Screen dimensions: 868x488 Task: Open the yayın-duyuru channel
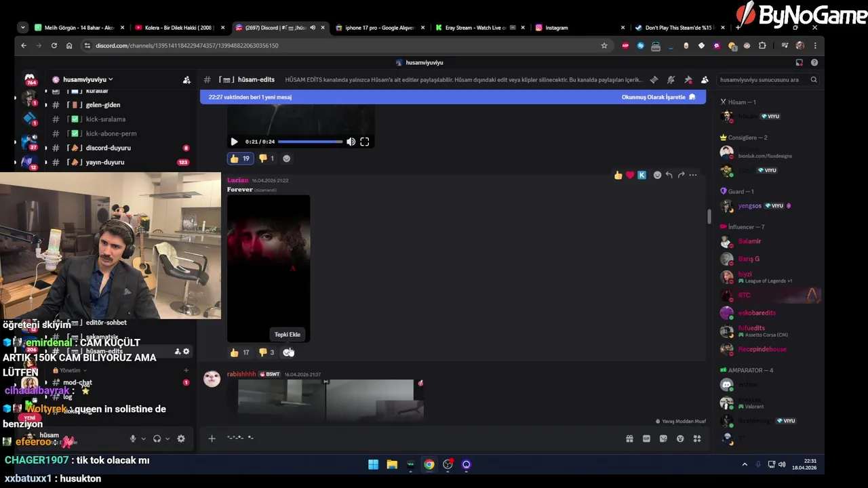click(x=105, y=162)
